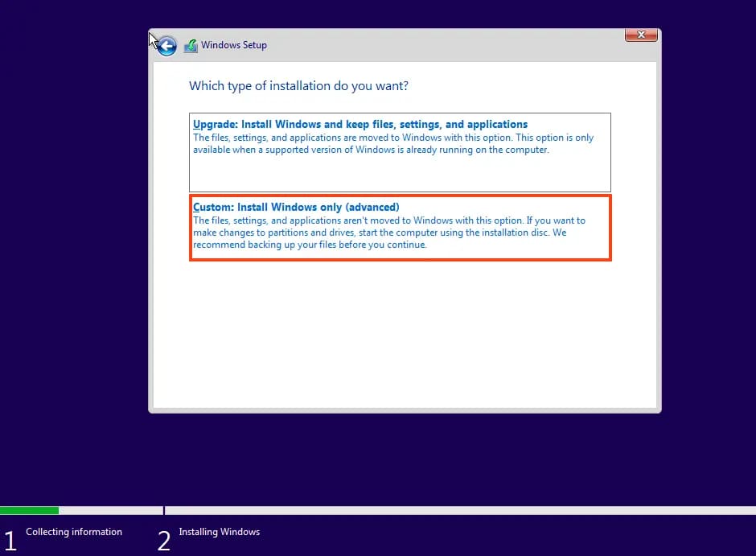Click the empty title bar area of Setup
The width and height of the screenshot is (756, 556).
click(442, 45)
